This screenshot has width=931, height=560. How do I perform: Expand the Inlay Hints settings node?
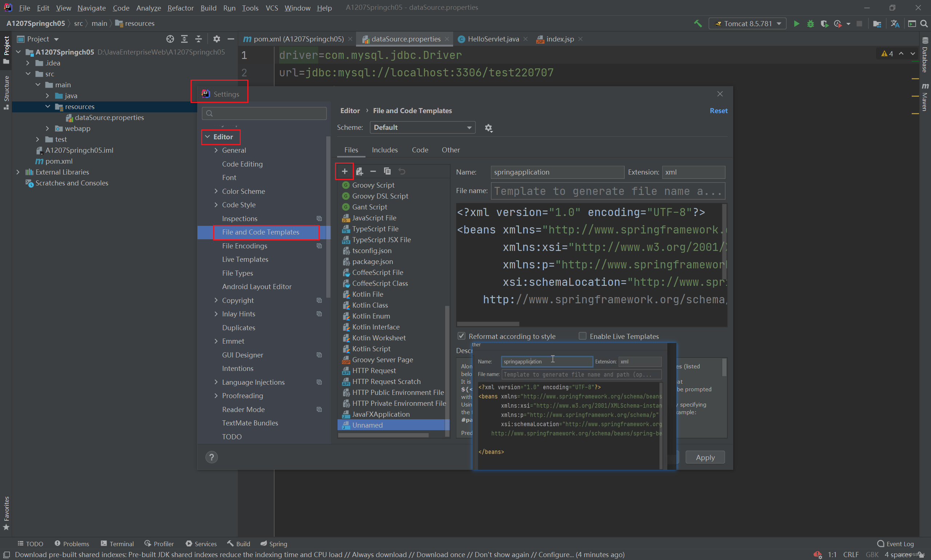click(x=216, y=314)
